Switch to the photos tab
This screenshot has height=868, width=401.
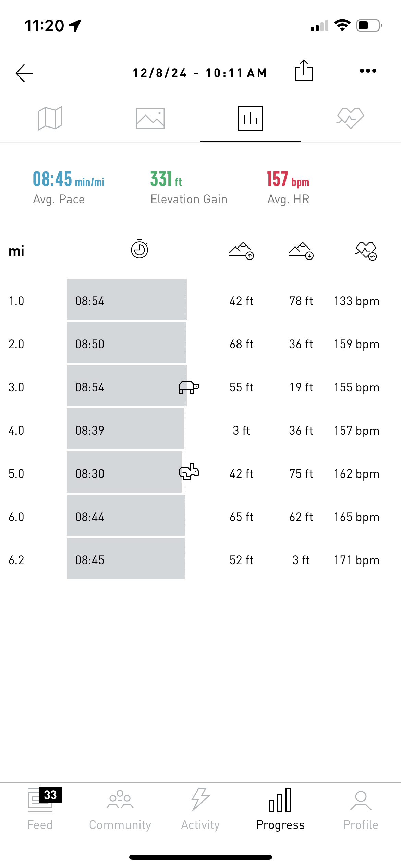150,118
